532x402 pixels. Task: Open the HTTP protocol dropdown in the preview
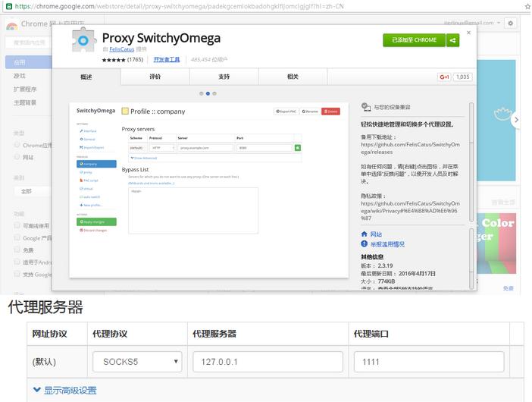(162, 148)
